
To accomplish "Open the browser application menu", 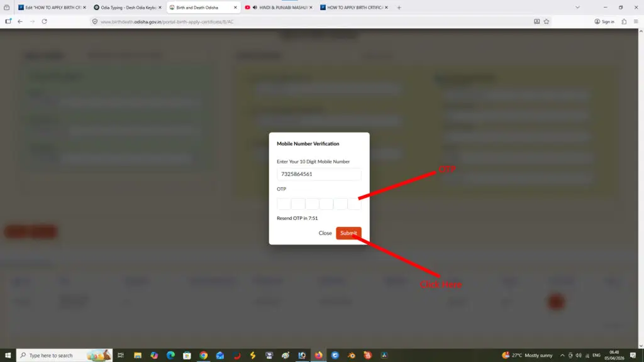I will click(x=636, y=21).
